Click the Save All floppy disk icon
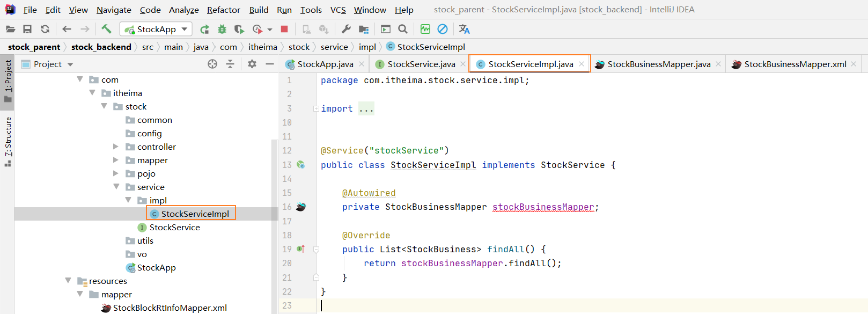Screen dimensions: 868x314 click(x=27, y=29)
